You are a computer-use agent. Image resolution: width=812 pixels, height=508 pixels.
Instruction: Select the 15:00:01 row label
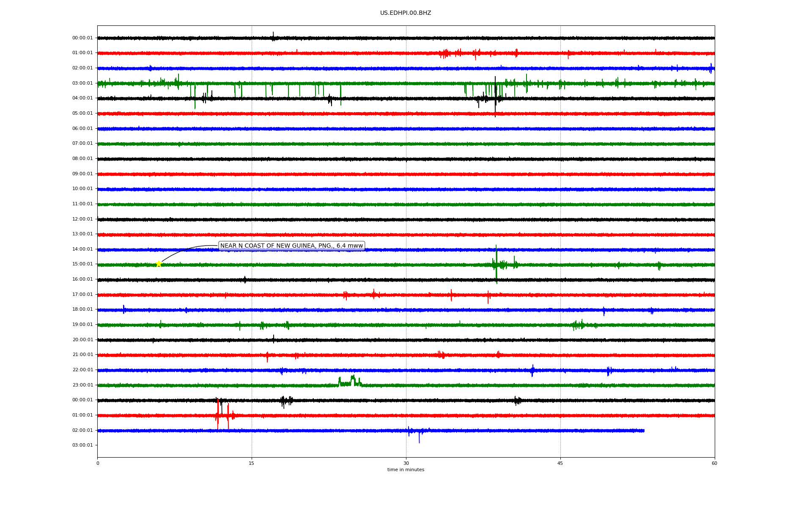82,264
